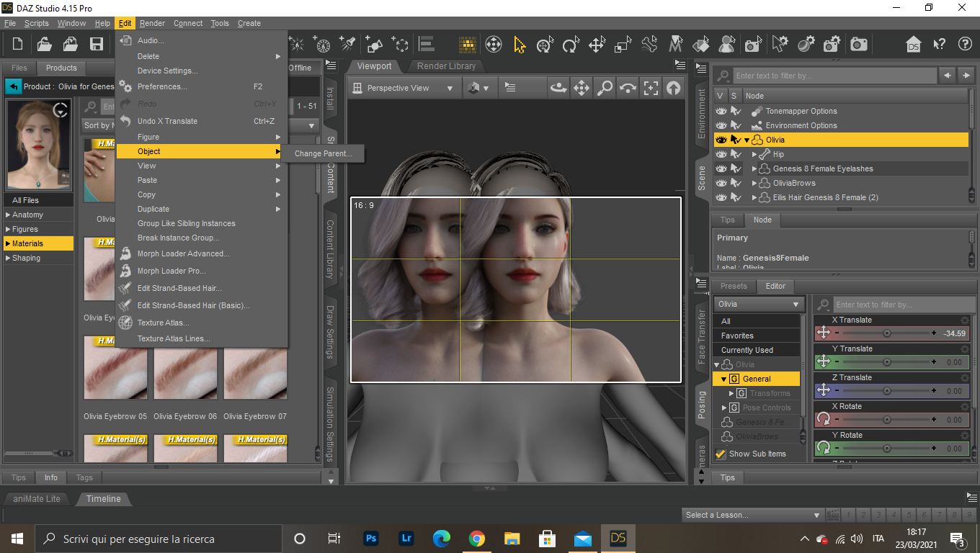Click the product back arrow button

pos(13,86)
